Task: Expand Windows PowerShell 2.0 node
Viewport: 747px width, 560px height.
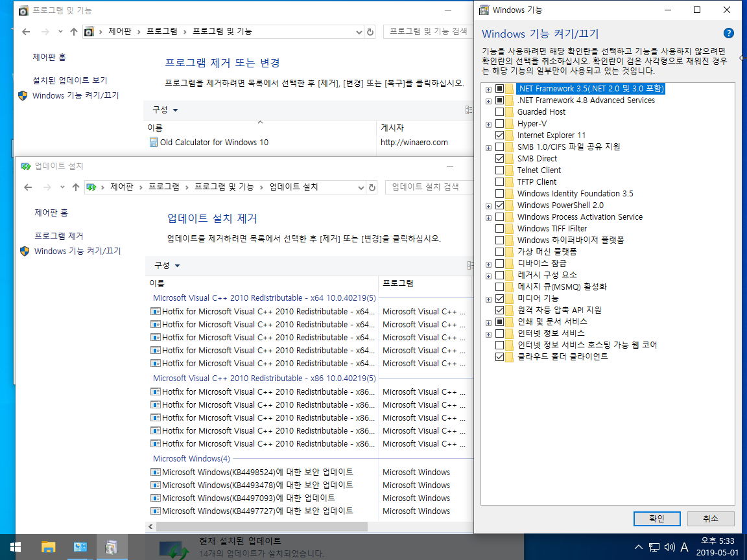Action: pos(488,207)
